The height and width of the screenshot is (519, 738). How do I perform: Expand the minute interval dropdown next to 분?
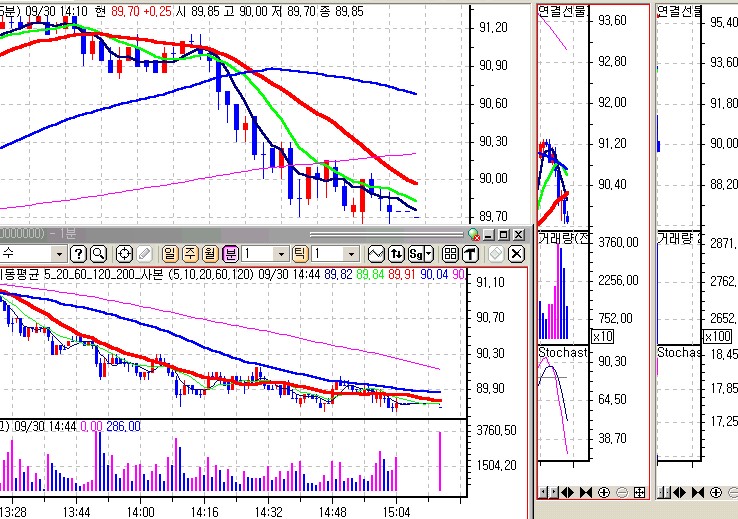(x=280, y=254)
